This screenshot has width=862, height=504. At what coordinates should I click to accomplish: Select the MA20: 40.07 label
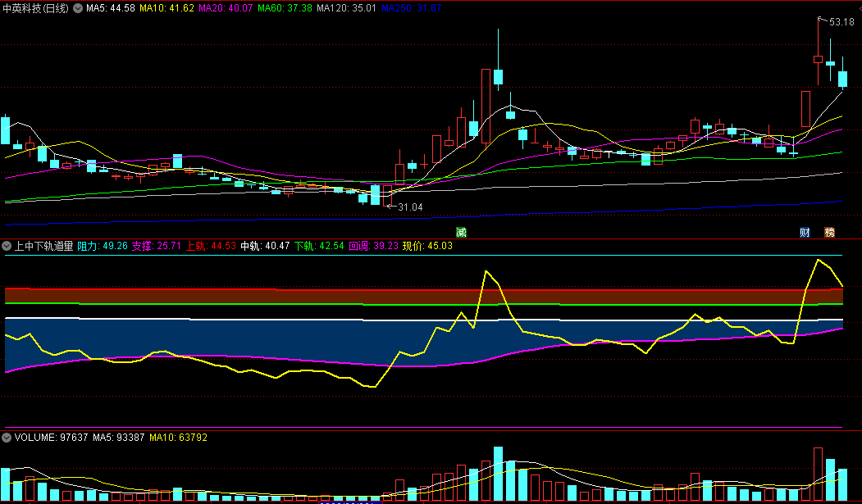pos(226,8)
